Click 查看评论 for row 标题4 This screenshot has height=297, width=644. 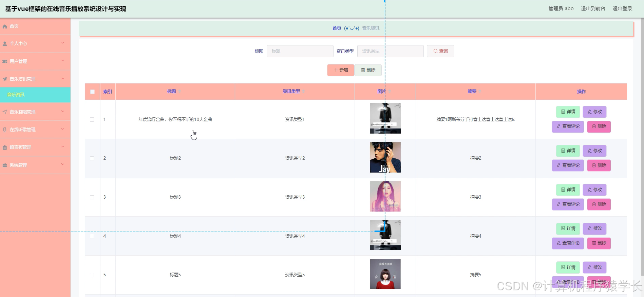[568, 243]
